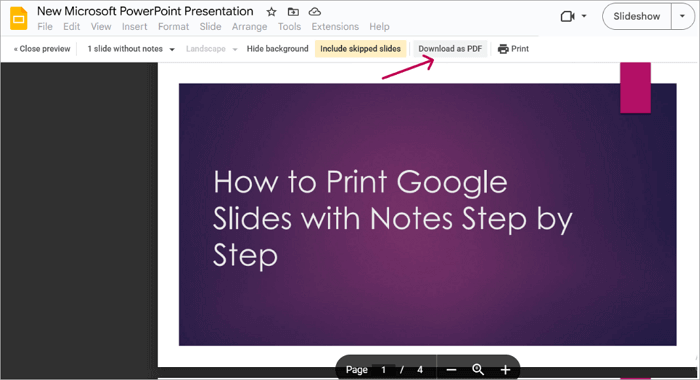Open the Slideshow options dropdown arrow
This screenshot has width=700, height=380.
[682, 17]
